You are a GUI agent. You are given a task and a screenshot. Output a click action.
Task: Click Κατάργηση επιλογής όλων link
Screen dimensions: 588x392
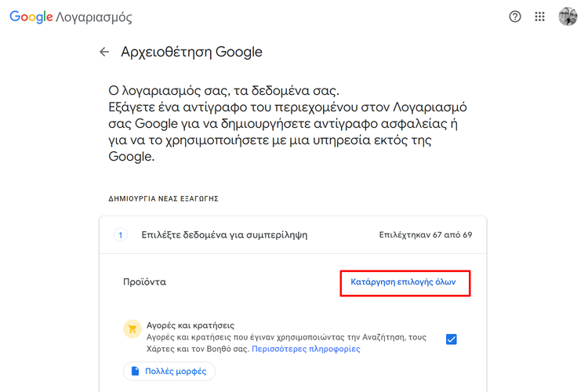click(x=403, y=282)
